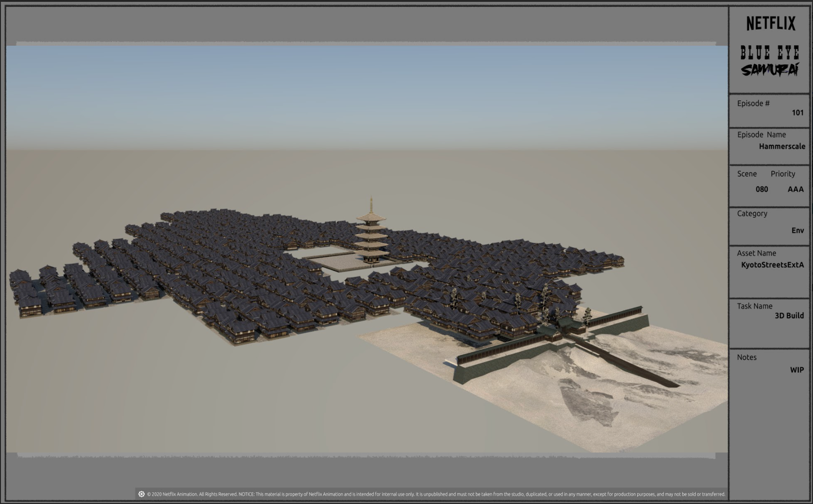Select the 'Episode #' label
This screenshot has height=504, width=813.
tap(753, 103)
